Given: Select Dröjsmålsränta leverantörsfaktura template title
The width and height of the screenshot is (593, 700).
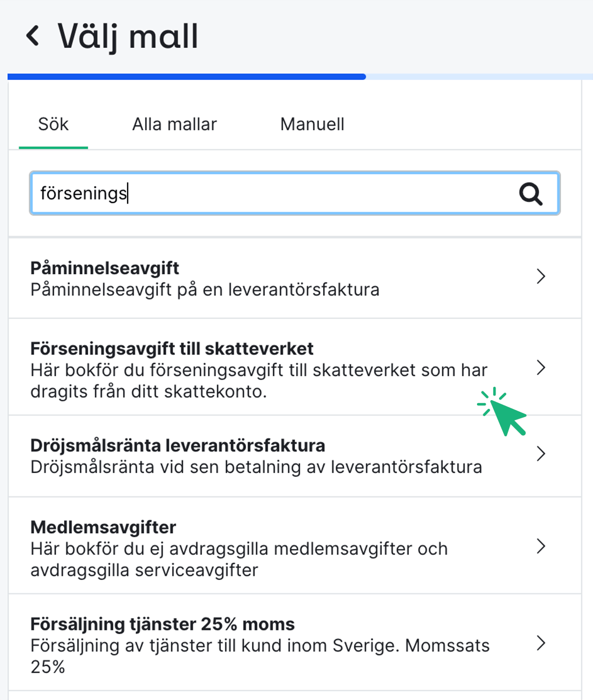Looking at the screenshot, I should (x=178, y=446).
